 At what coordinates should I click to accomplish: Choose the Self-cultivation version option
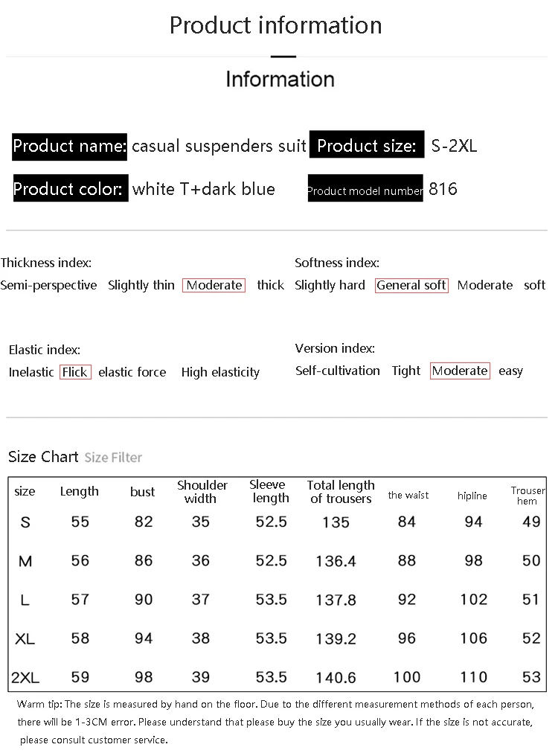(337, 371)
